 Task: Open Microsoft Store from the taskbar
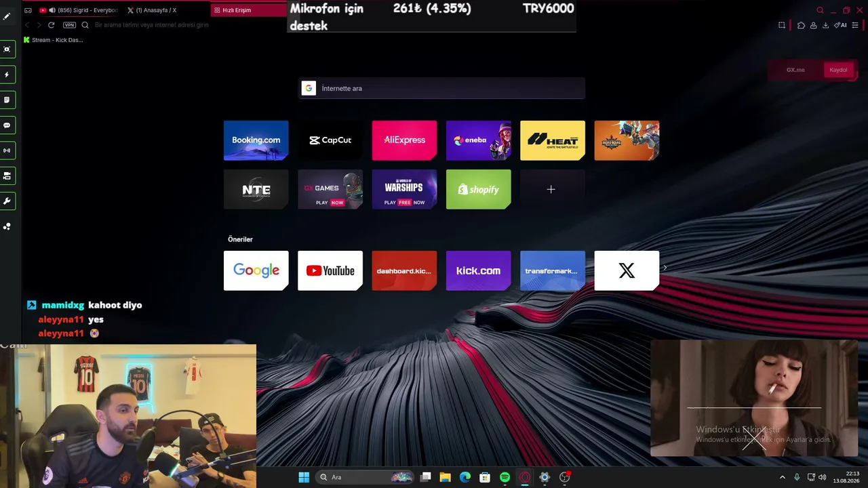coord(485,477)
